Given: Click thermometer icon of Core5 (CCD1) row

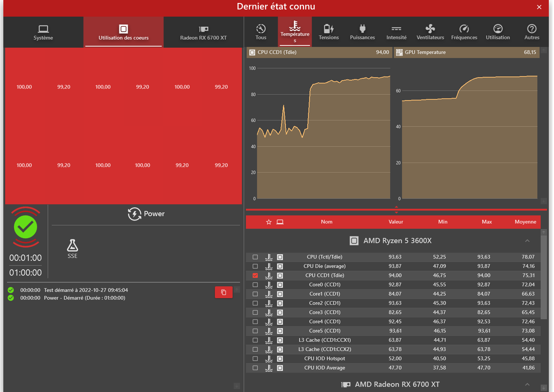Looking at the screenshot, I should tap(269, 331).
